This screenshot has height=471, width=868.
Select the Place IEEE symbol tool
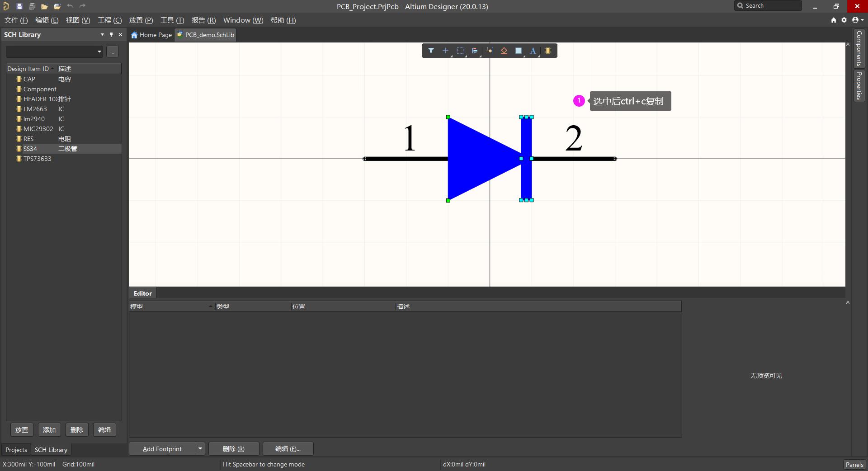504,51
